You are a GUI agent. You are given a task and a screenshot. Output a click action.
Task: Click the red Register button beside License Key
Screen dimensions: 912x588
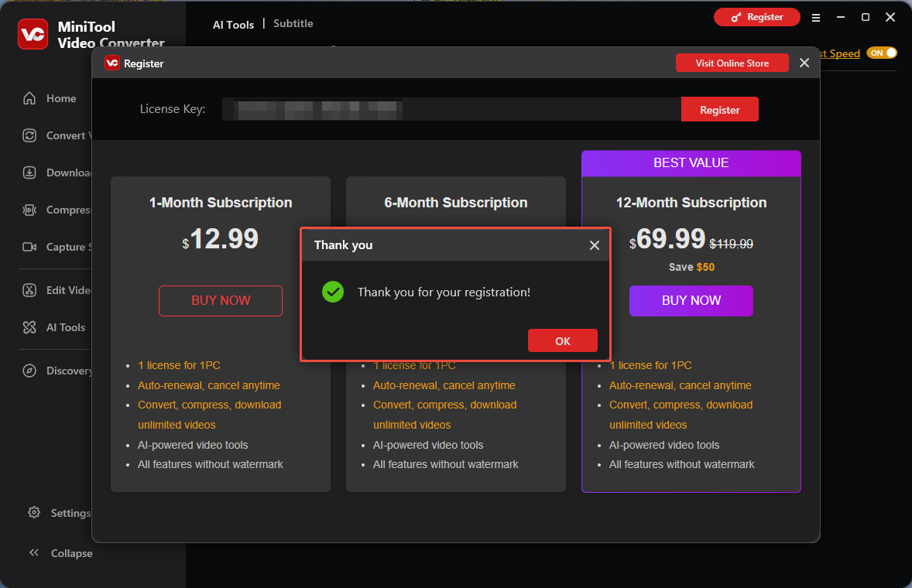click(719, 109)
